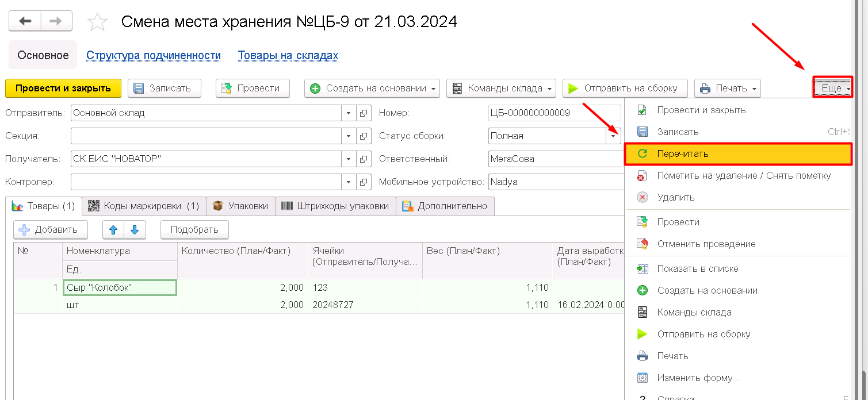Viewport: 868px width, 400px height.
Task: Choose Перечитать from the Еще menu
Action: [738, 154]
